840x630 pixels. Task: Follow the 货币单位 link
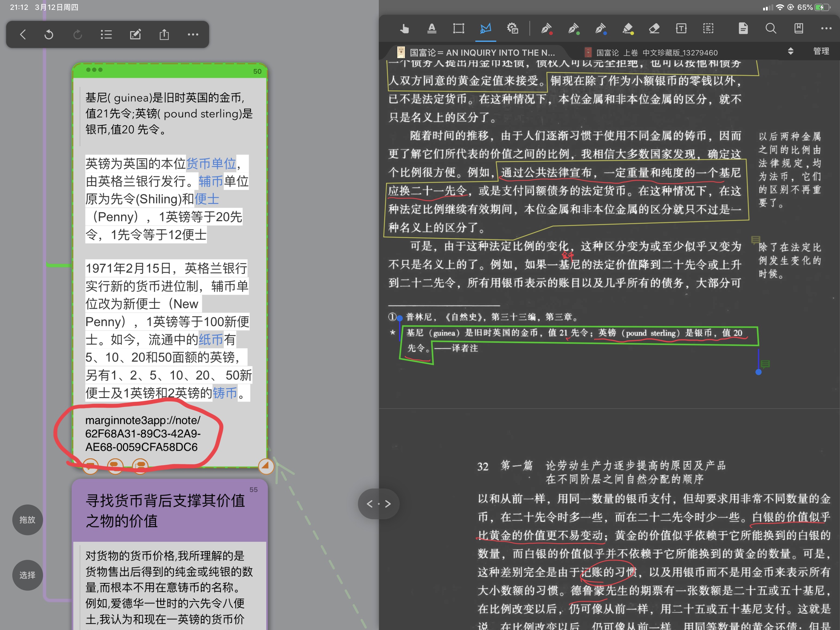coord(211,164)
